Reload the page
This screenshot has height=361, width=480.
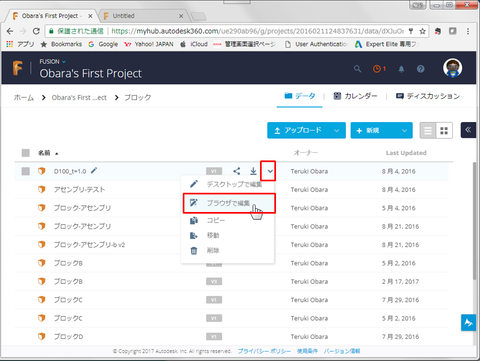pos(36,31)
